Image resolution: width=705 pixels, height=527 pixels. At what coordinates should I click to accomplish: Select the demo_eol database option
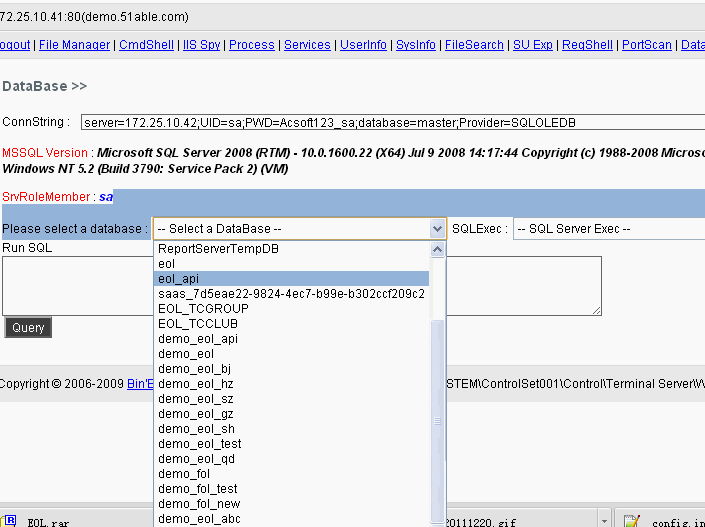(291, 354)
